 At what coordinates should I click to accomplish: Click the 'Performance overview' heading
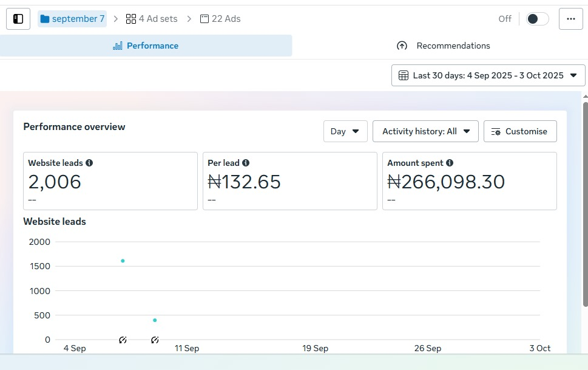click(74, 126)
